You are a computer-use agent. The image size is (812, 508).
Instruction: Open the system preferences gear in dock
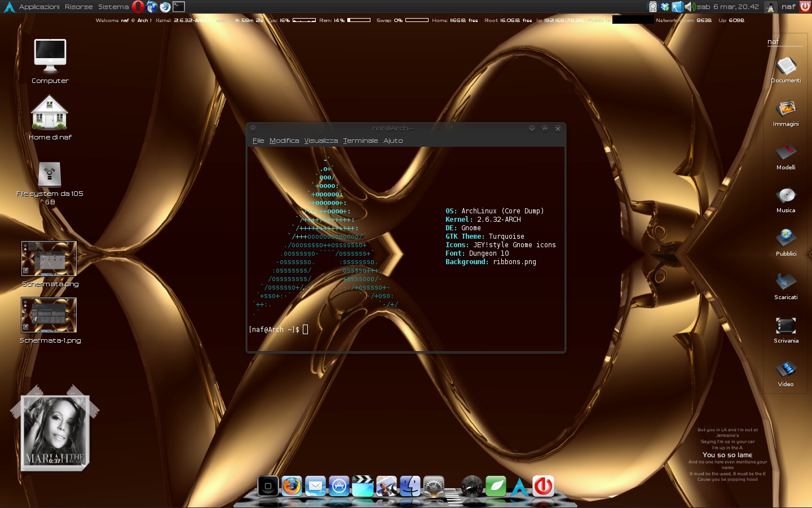pos(434,486)
